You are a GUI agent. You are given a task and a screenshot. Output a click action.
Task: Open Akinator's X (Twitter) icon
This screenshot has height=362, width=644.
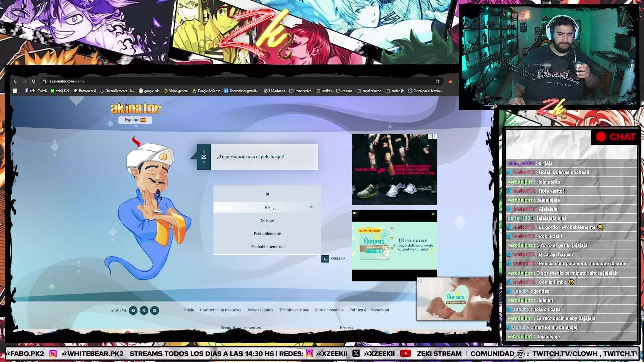pos(144,310)
